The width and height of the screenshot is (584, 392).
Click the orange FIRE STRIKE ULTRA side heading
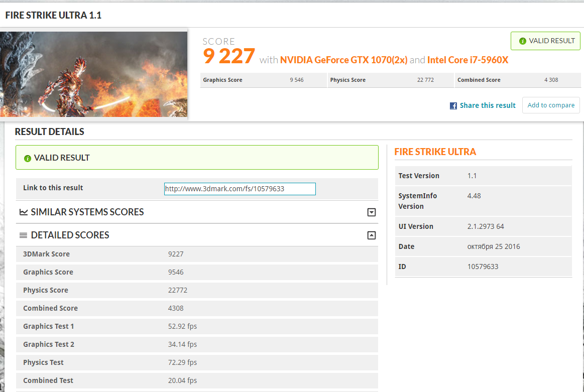tap(435, 152)
